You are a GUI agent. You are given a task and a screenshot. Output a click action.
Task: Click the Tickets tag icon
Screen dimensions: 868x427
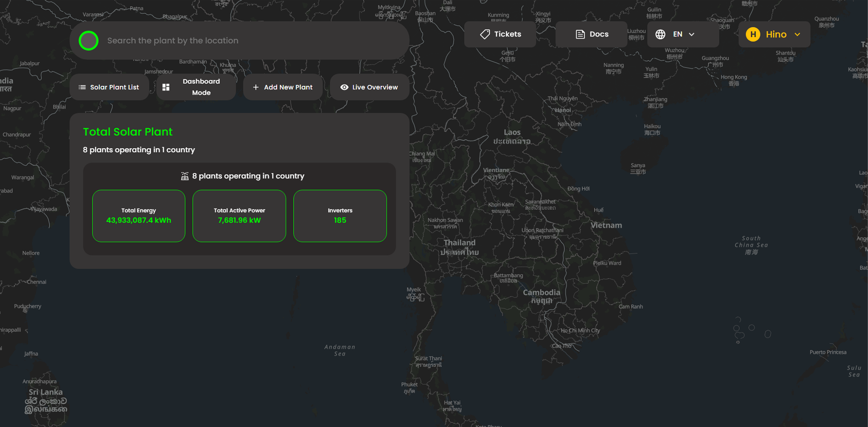point(485,34)
